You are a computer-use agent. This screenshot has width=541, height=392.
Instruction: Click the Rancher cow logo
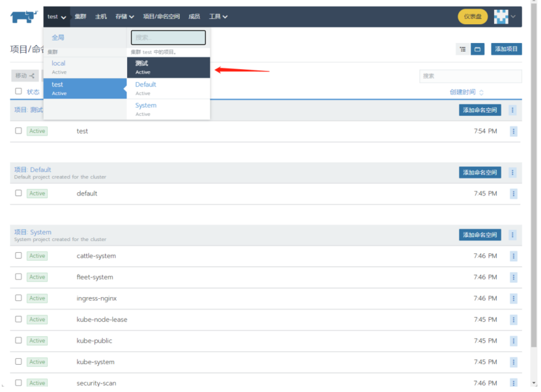(x=24, y=17)
